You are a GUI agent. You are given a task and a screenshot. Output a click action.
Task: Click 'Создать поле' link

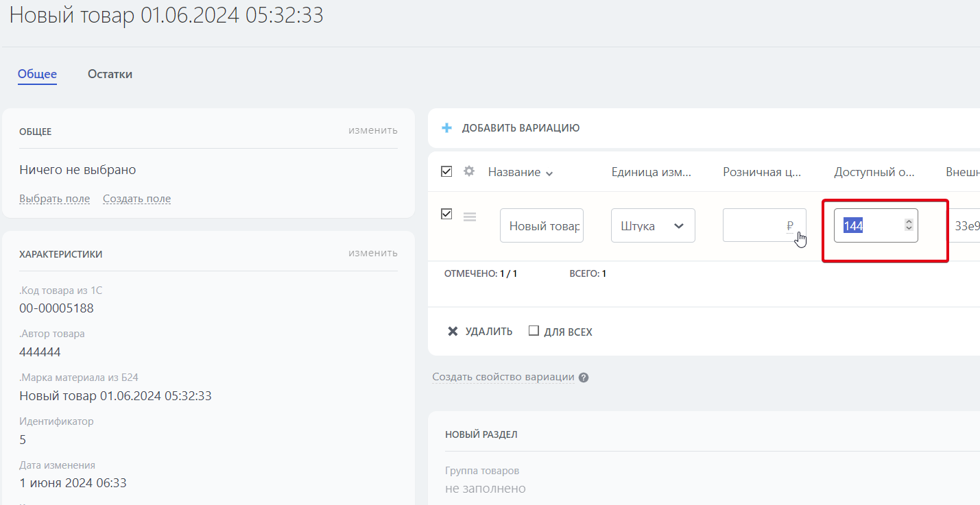pyautogui.click(x=136, y=199)
